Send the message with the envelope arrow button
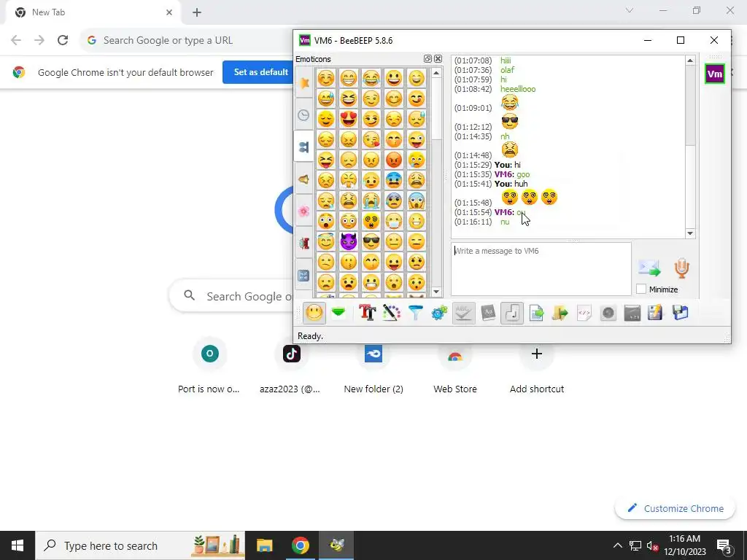This screenshot has width=747, height=560. (x=649, y=268)
